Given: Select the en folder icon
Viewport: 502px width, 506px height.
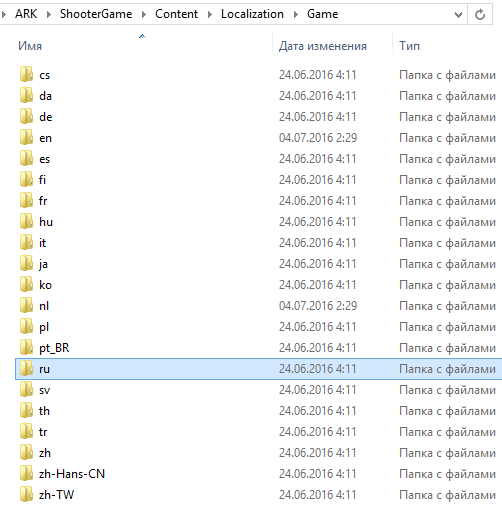Looking at the screenshot, I should (x=26, y=137).
